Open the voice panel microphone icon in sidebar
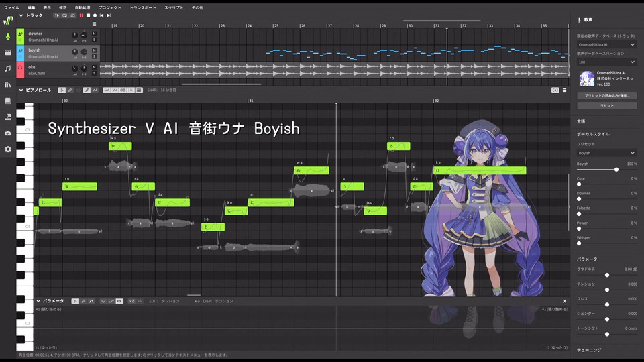The height and width of the screenshot is (362, 644). [8, 36]
